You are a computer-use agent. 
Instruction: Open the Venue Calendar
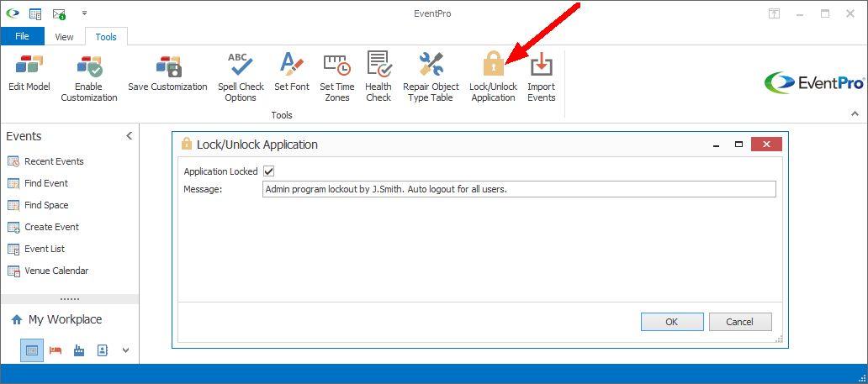coord(48,271)
